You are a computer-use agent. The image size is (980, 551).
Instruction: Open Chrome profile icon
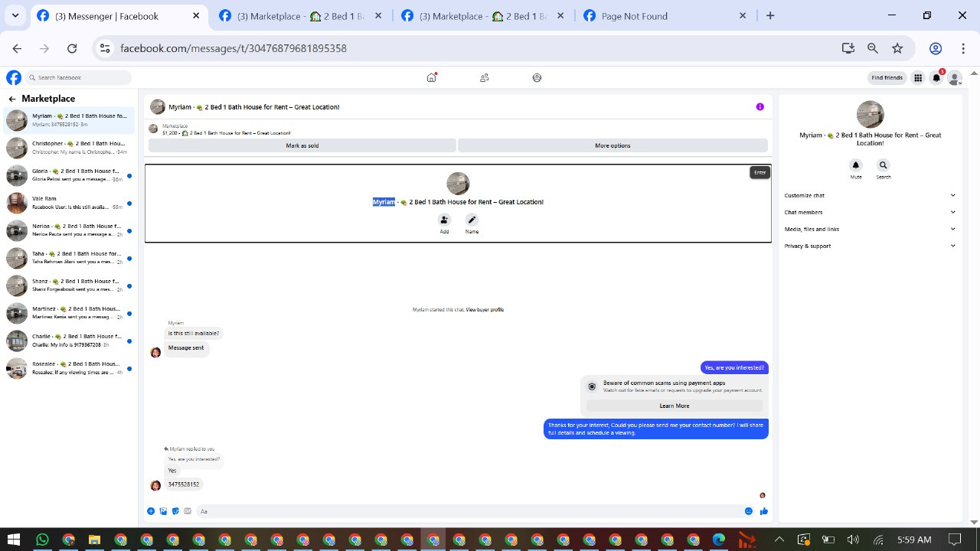pyautogui.click(x=936, y=48)
